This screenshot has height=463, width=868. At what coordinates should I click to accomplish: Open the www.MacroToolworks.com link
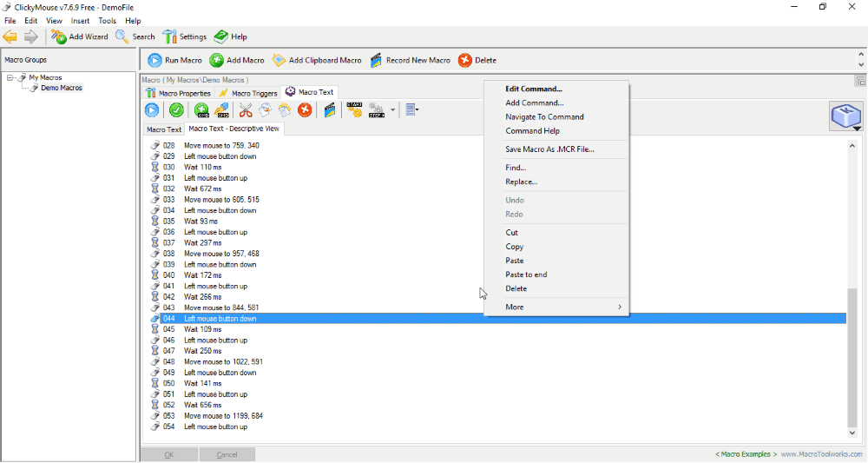point(821,454)
